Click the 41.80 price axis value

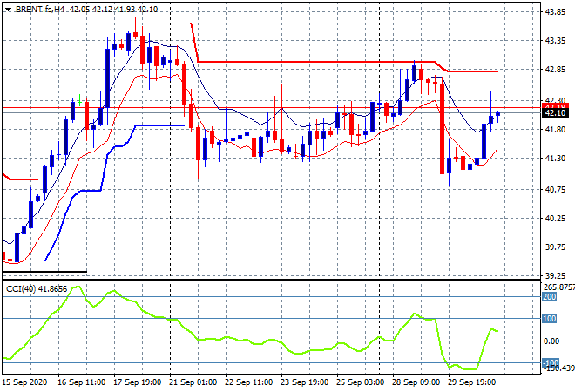pos(555,129)
